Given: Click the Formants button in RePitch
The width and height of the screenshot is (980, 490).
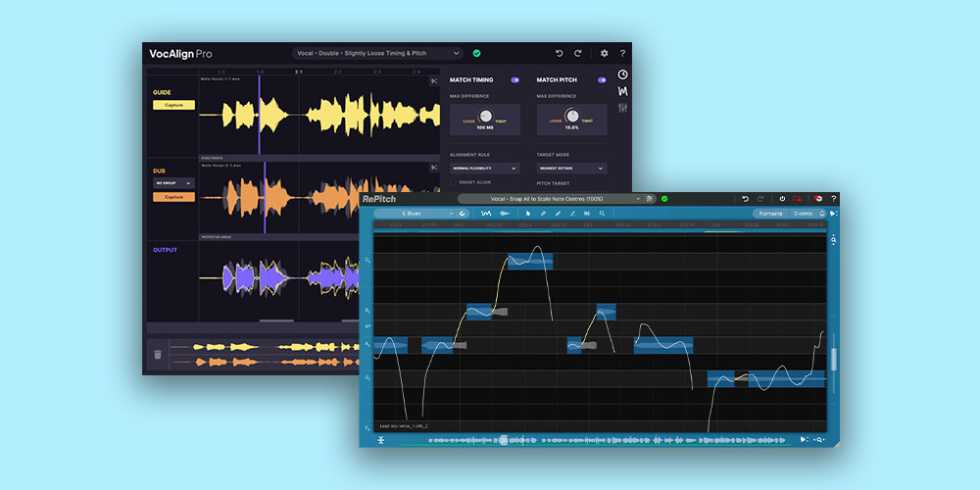Looking at the screenshot, I should coord(770,213).
